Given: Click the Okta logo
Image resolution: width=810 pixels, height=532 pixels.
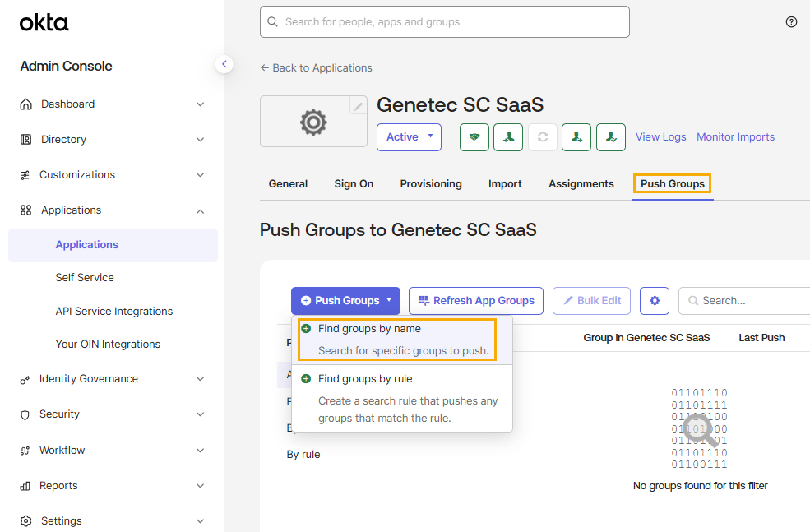Looking at the screenshot, I should pos(44,23).
